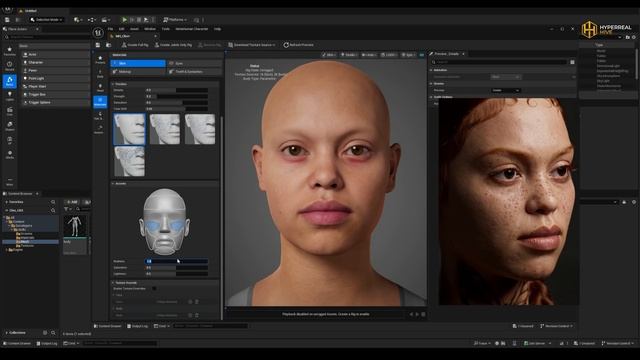Open the Edit menu

[121, 29]
